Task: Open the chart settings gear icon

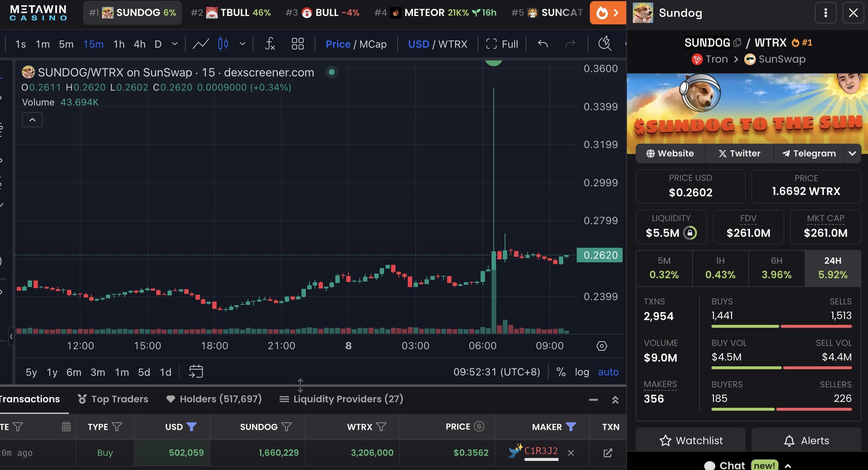Action: click(601, 346)
